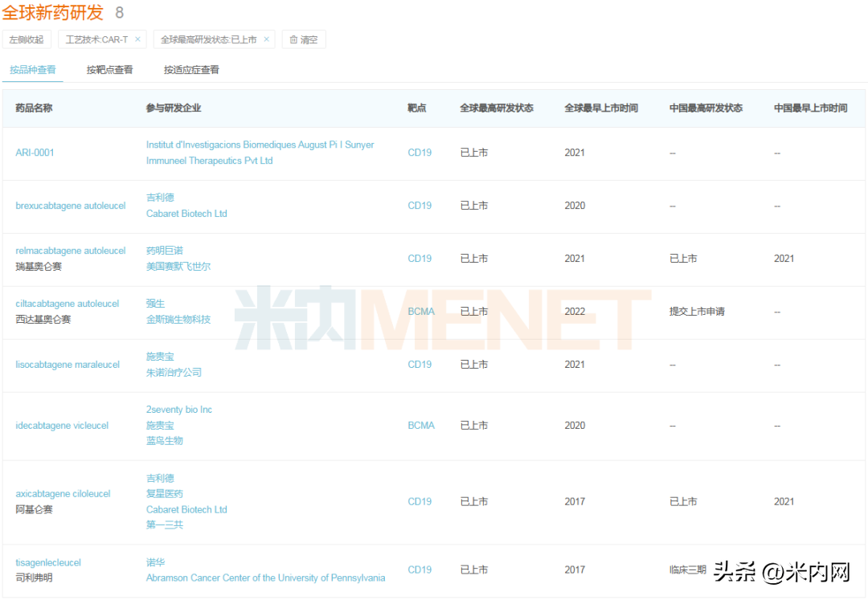The height and width of the screenshot is (600, 868).
Task: Open relmacabtagene autoleucel drug link
Action: pyautogui.click(x=70, y=251)
